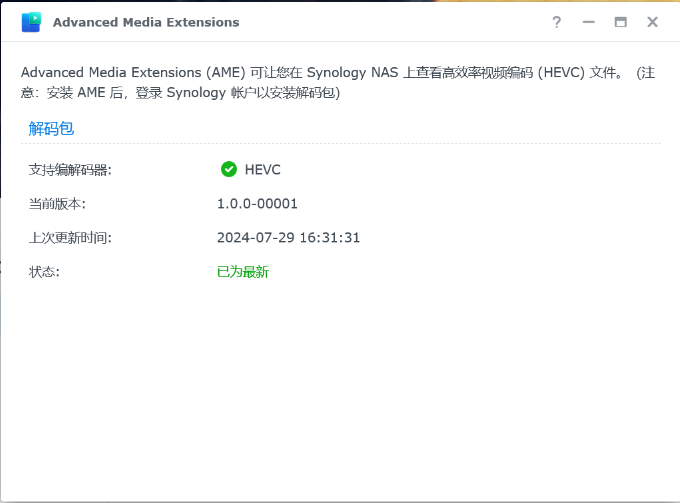The height and width of the screenshot is (503, 680).
Task: Click the window title text
Action: (x=146, y=22)
